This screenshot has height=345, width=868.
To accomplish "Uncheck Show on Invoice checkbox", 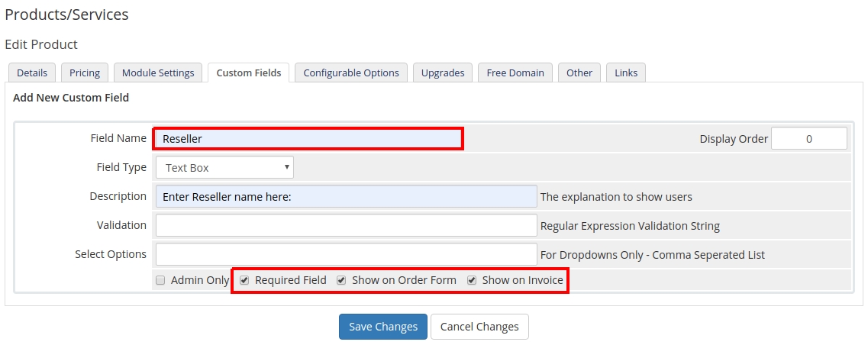I will 472,280.
